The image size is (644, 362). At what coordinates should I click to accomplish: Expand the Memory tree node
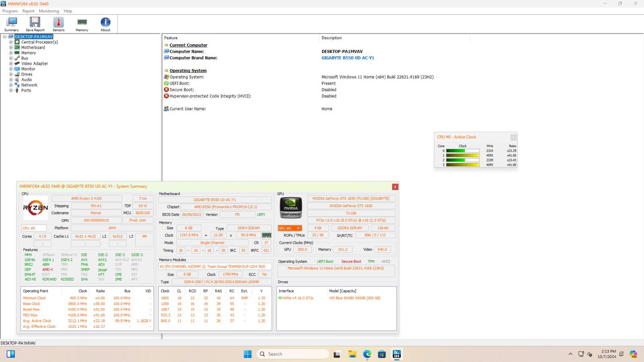tap(11, 53)
